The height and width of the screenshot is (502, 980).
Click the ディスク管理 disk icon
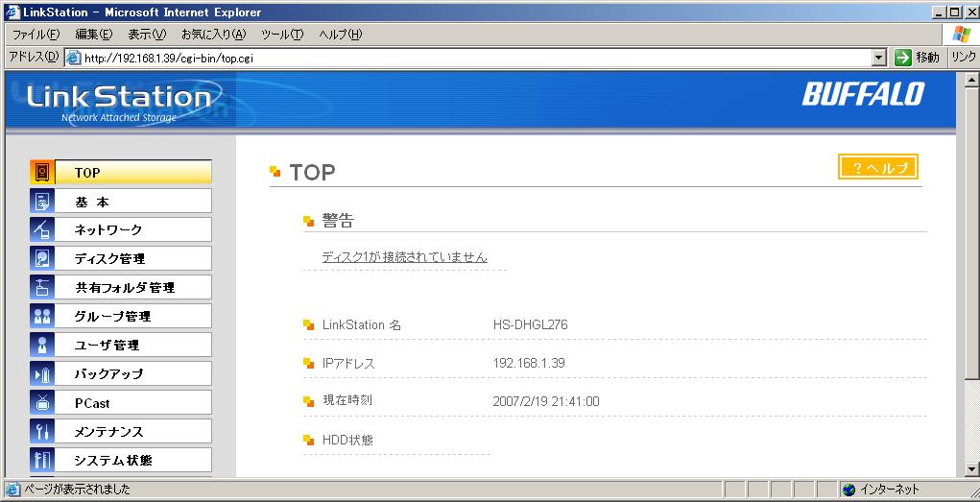tap(42, 259)
